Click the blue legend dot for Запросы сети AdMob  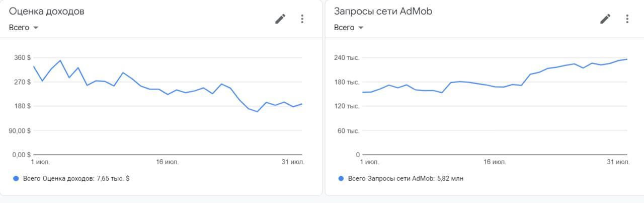tap(342, 178)
